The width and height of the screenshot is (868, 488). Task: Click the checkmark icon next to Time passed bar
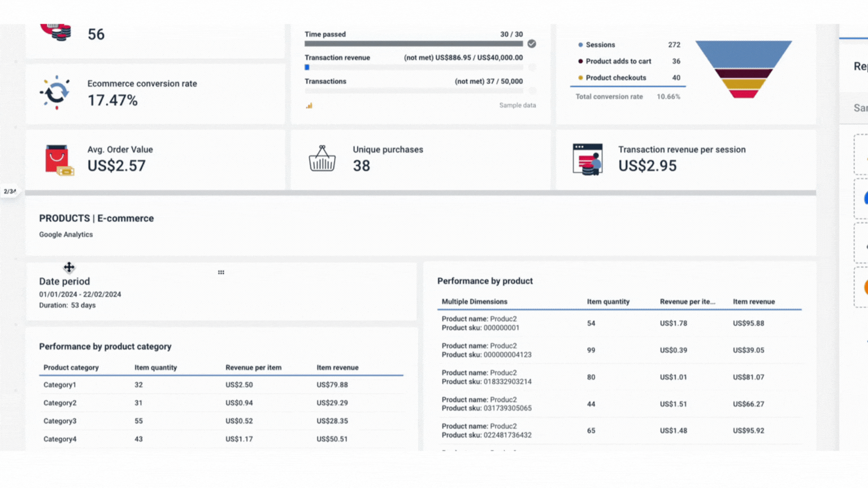click(532, 43)
